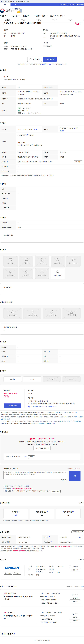Viewport: 84px width, 644px height.
Task: Switch to the 근무조건 section tab
Action: [23, 20]
